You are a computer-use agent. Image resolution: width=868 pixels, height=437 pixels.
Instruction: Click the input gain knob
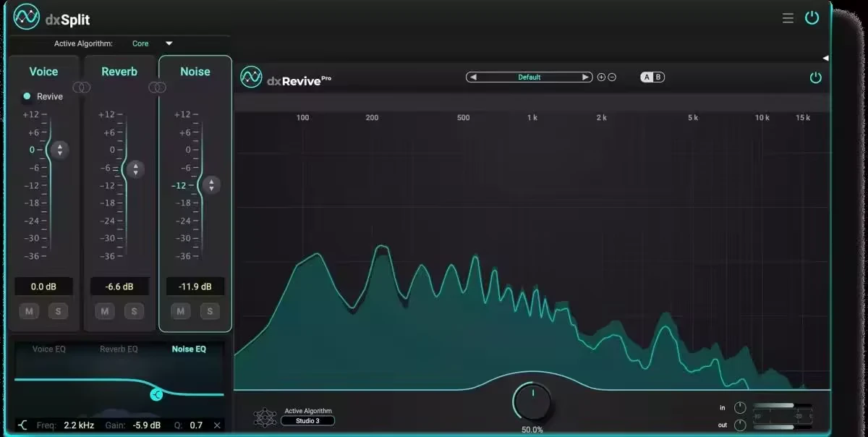[x=740, y=408]
